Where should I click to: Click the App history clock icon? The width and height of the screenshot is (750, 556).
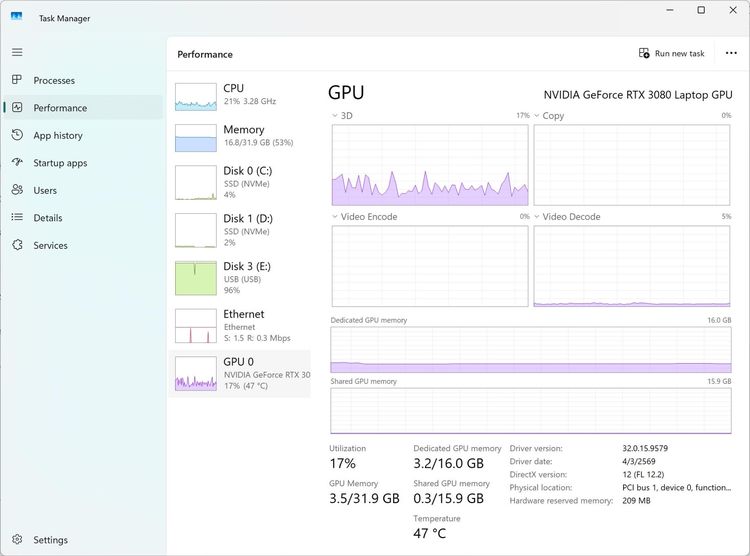[x=17, y=135]
